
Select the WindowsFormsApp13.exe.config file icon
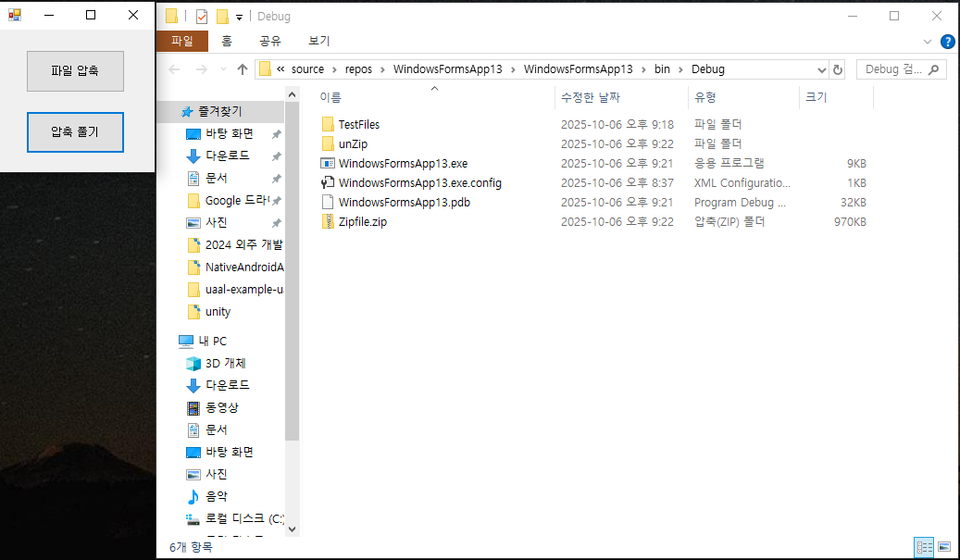(328, 183)
